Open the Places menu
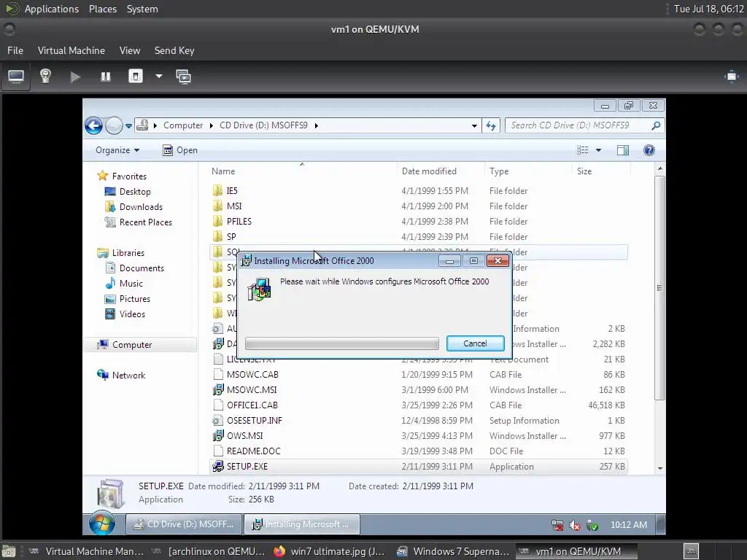This screenshot has height=560, width=747. (x=103, y=9)
